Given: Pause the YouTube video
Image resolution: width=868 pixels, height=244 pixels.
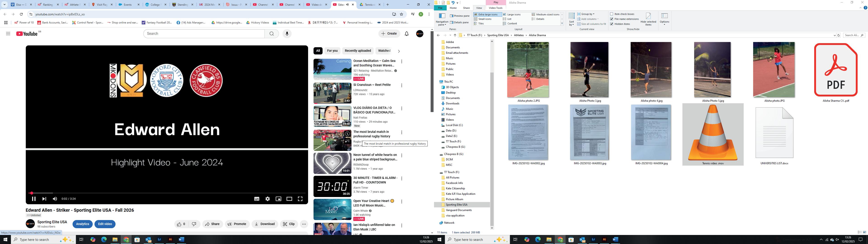Looking at the screenshot, I should [x=34, y=199].
